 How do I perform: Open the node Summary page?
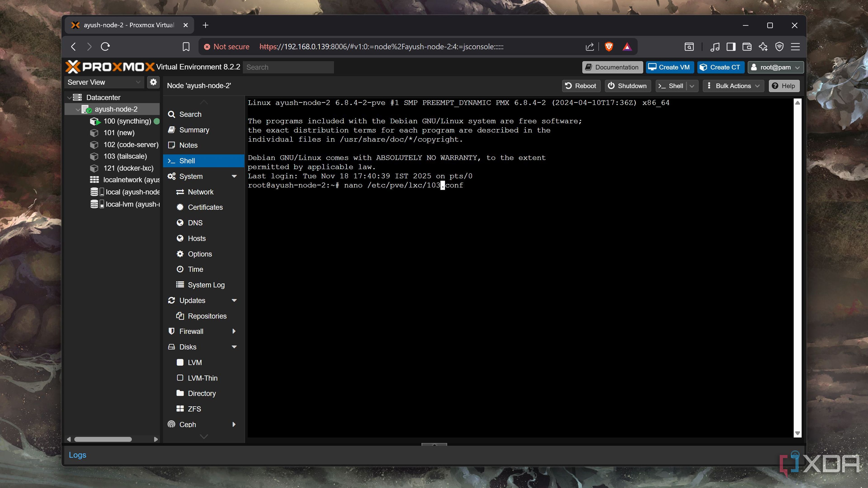pos(203,130)
